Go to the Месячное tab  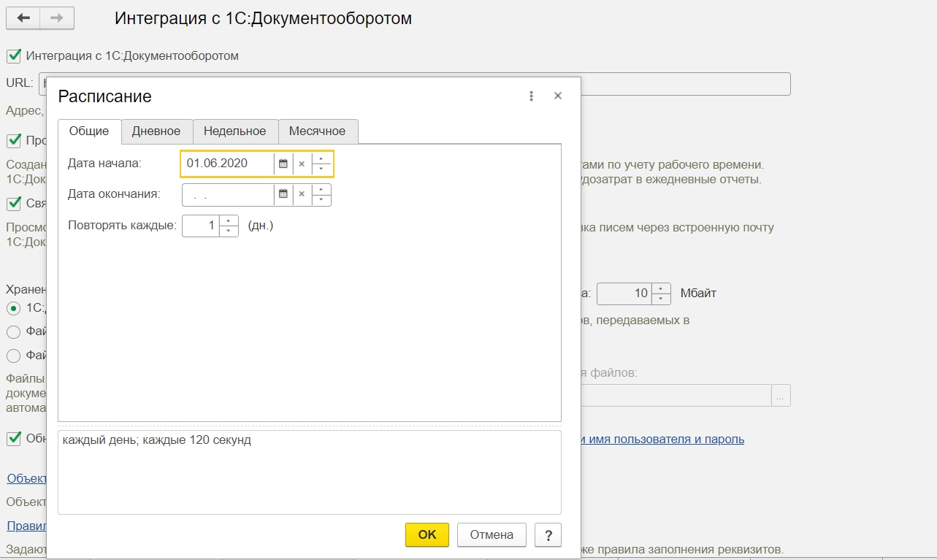[x=317, y=131]
